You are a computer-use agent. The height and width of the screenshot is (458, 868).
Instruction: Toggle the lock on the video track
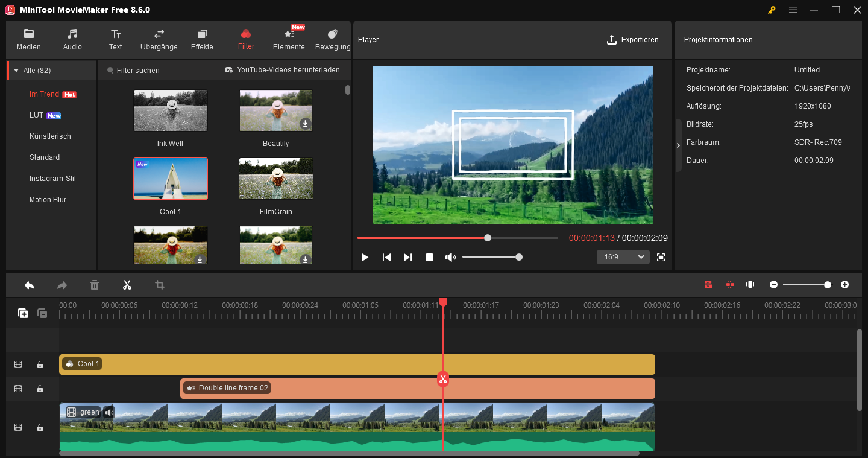[40, 427]
